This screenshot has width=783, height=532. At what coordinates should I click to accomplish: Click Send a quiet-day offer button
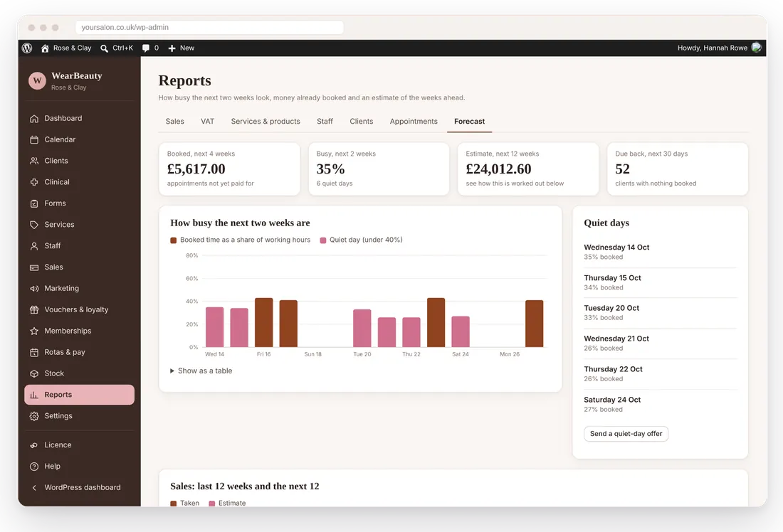click(626, 434)
